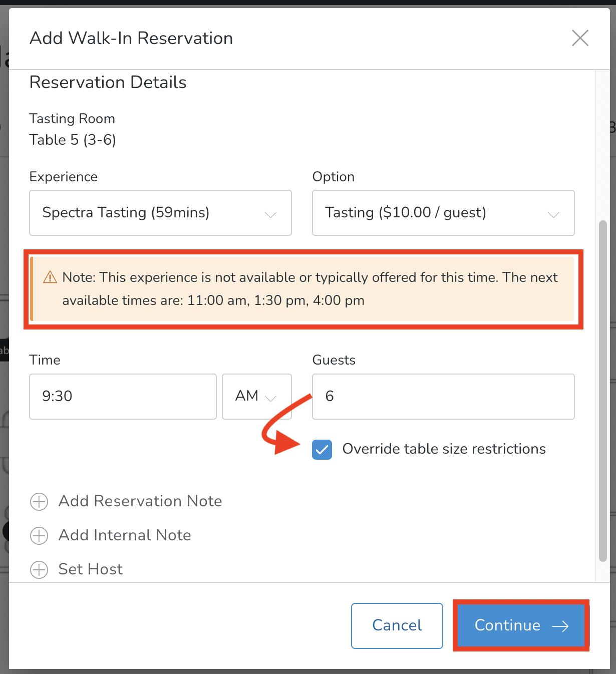Image resolution: width=616 pixels, height=674 pixels.
Task: Click the arrow icon inside the Continue button
Action: pyautogui.click(x=560, y=625)
